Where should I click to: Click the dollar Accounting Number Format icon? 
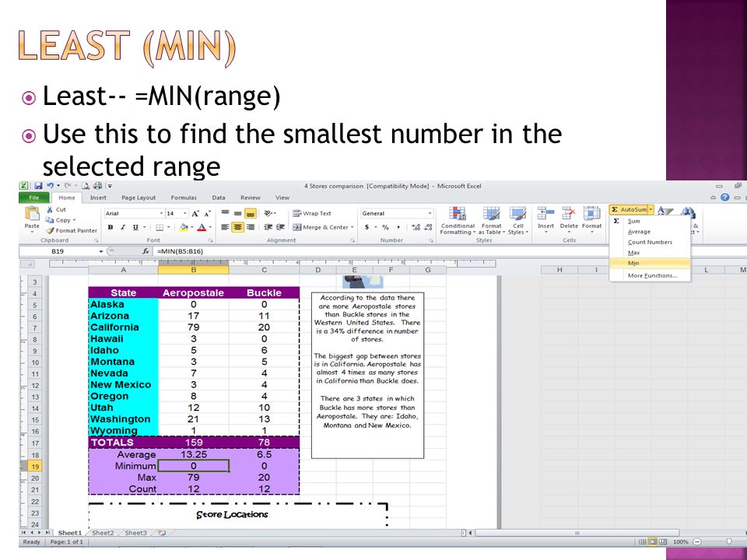click(366, 227)
